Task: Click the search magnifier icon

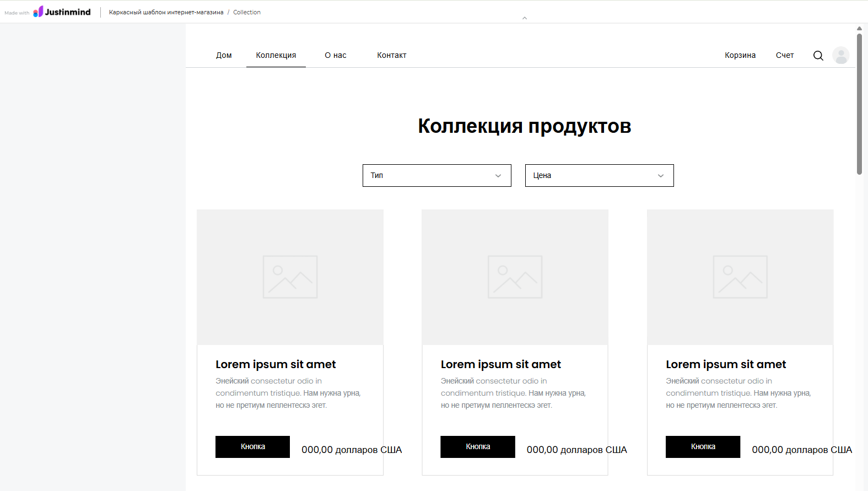Action: pos(818,56)
